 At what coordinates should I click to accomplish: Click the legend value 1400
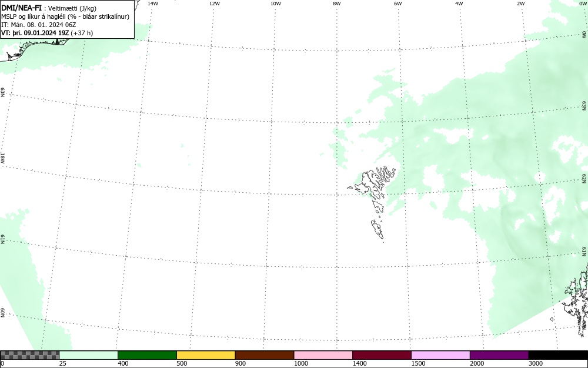pos(360,363)
